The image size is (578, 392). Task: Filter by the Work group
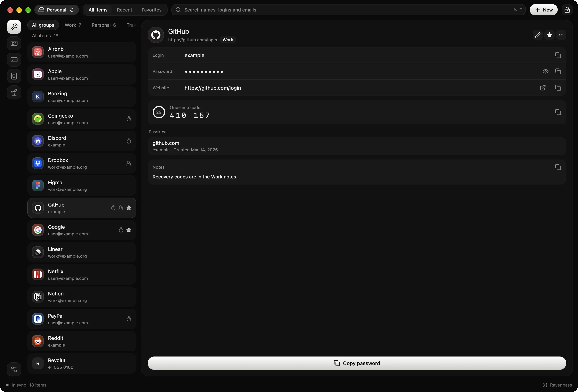pos(73,25)
